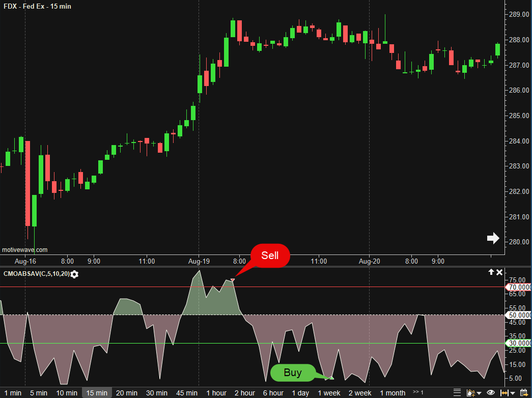The image size is (532, 398).
Task: Click the 70.0000 upper guide level tag
Action: (x=518, y=287)
